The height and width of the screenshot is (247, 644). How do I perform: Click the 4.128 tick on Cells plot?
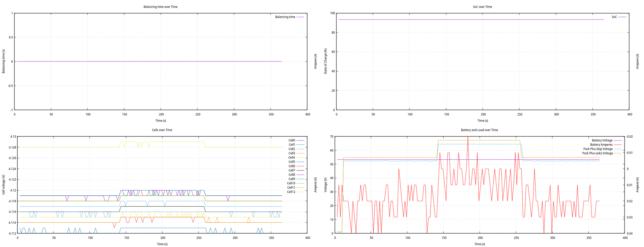[13, 147]
